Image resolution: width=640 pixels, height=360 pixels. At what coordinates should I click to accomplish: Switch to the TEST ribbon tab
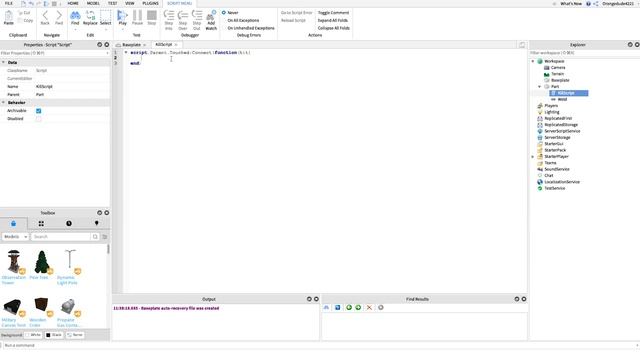click(112, 3)
